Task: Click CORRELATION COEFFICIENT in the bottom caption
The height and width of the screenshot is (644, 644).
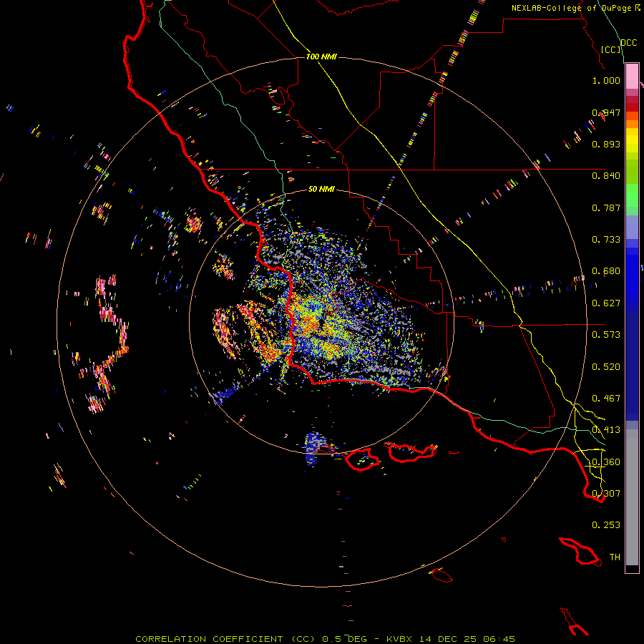Action: (209, 639)
